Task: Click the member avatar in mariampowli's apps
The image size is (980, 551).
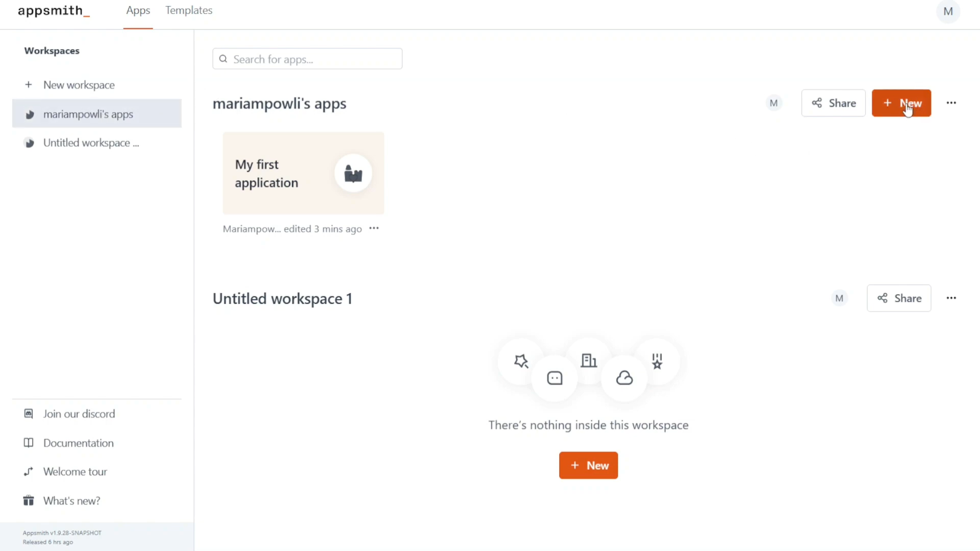Action: click(x=774, y=103)
